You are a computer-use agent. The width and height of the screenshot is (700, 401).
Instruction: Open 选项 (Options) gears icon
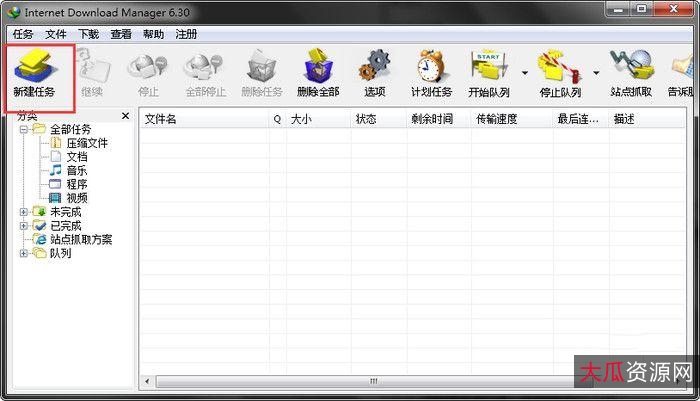(375, 74)
